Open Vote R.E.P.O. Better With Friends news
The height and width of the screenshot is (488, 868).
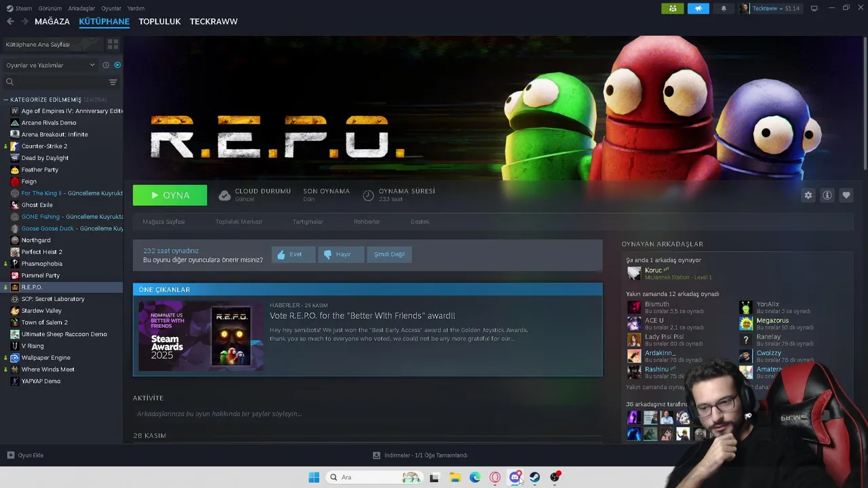click(x=362, y=316)
